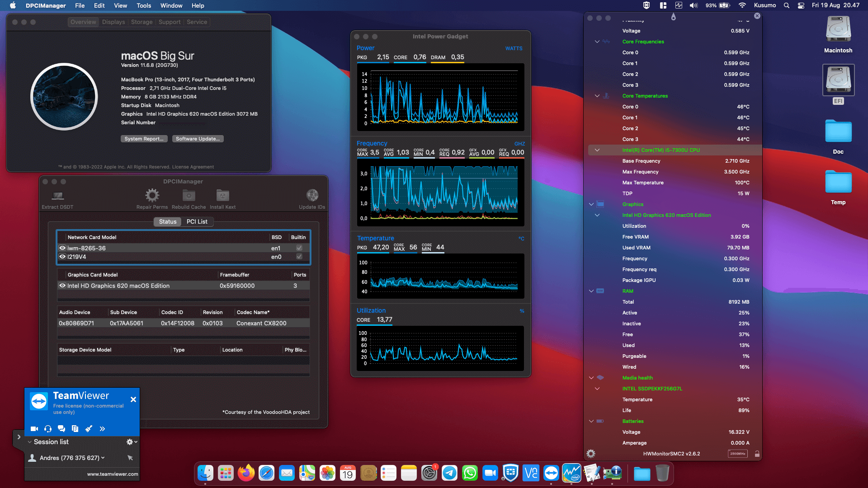Show more TeamViewer tools with double arrow
868x488 pixels.
point(102,429)
